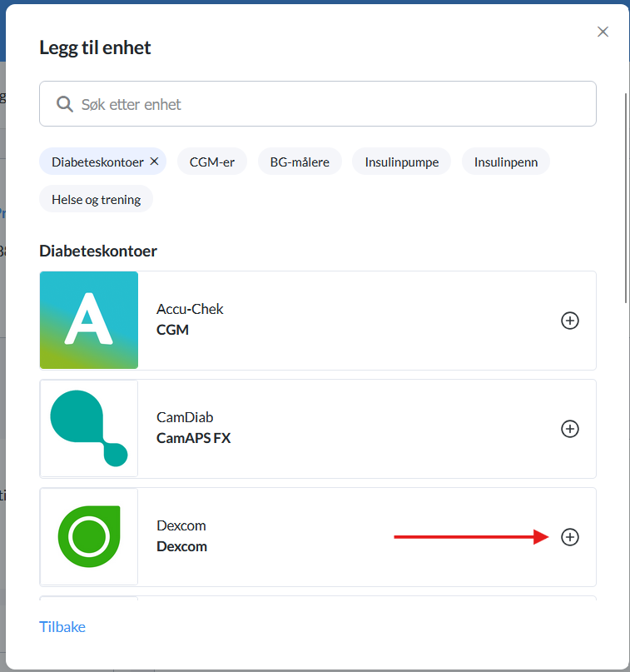Select the Diabeteskontoer filter chip
Viewport: 630px width, 672px height.
[102, 162]
